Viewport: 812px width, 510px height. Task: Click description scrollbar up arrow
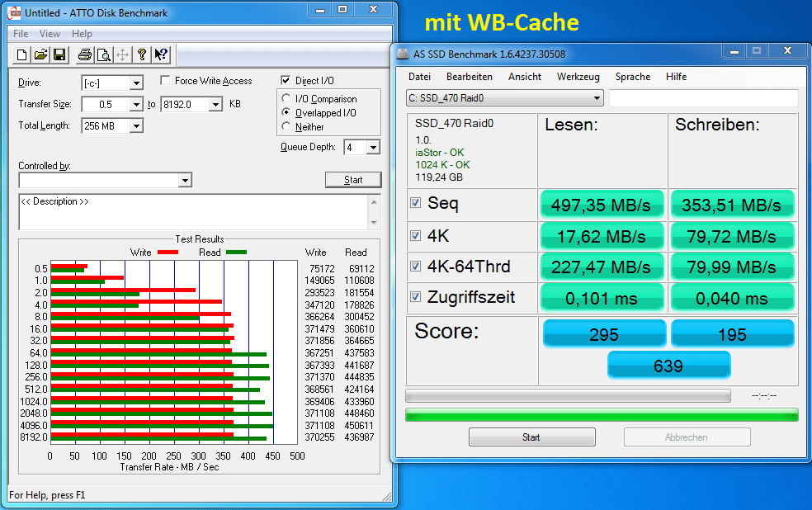point(374,201)
